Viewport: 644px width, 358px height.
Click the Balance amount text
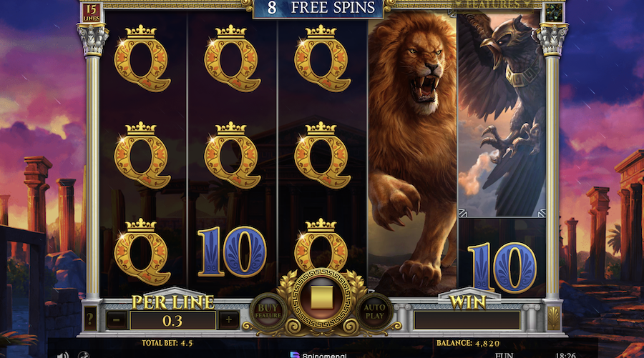tap(468, 343)
